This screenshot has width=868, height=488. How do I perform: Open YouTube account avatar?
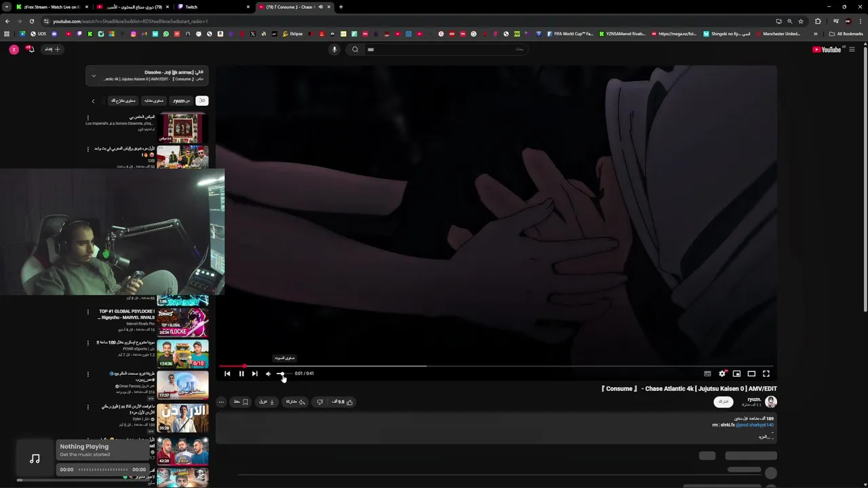14,49
